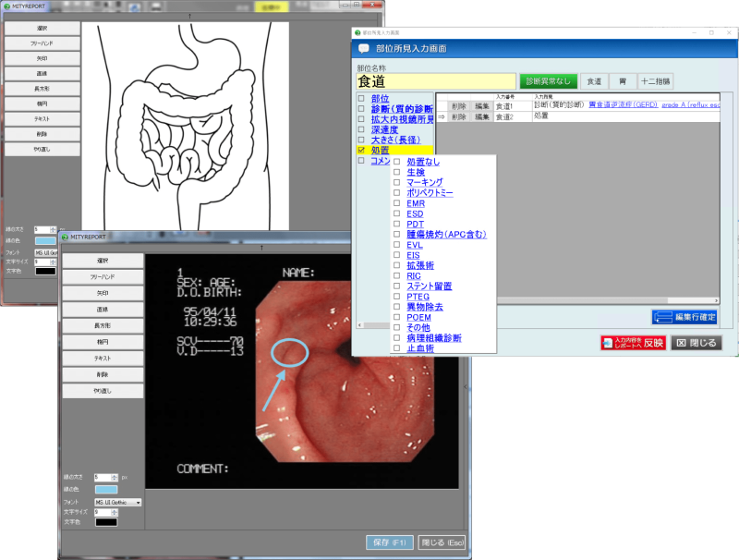Click 保存 (F1) button

click(390, 542)
